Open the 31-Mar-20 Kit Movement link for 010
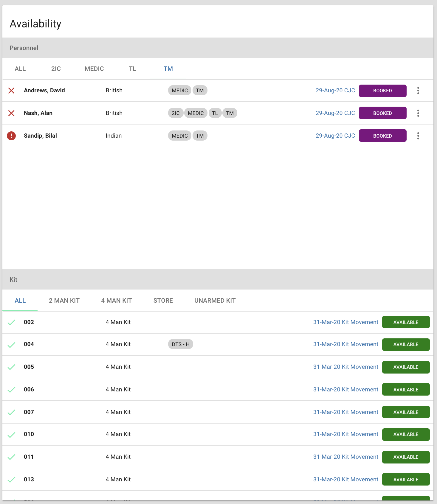 (x=346, y=434)
